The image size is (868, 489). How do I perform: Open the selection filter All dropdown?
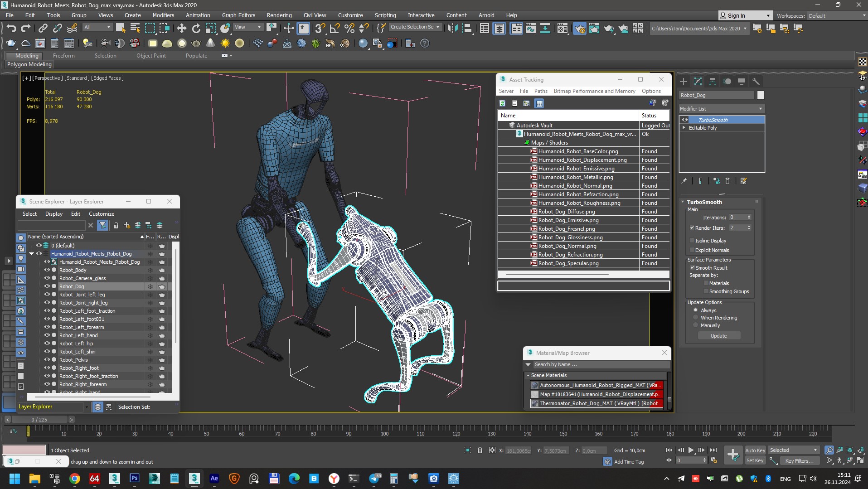pos(97,27)
